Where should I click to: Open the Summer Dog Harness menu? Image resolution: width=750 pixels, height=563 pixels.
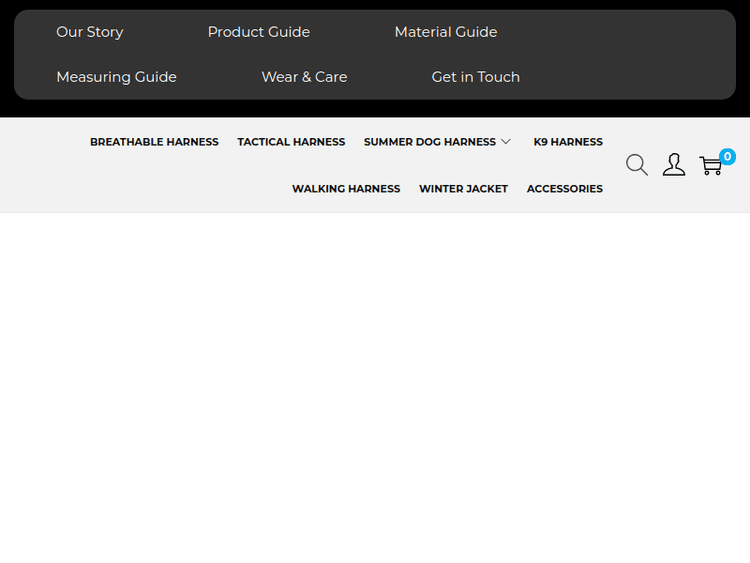point(430,142)
